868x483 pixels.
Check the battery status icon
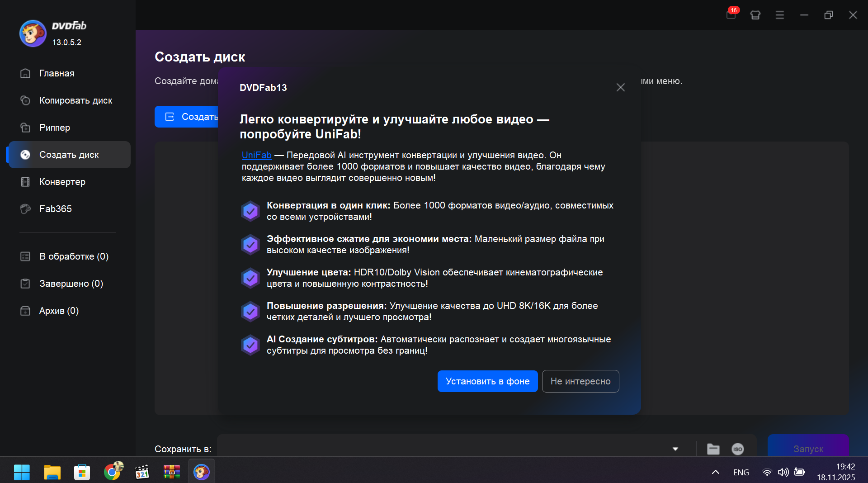tap(800, 472)
